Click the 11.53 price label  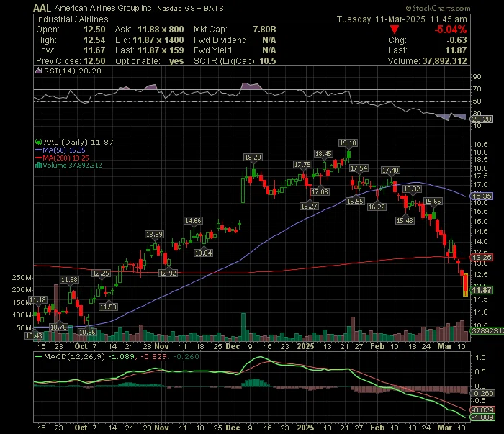[108, 307]
